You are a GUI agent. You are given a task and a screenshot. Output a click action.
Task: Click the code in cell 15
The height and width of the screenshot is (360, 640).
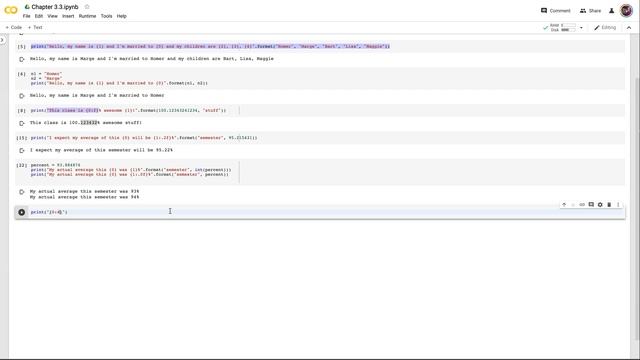(x=144, y=138)
